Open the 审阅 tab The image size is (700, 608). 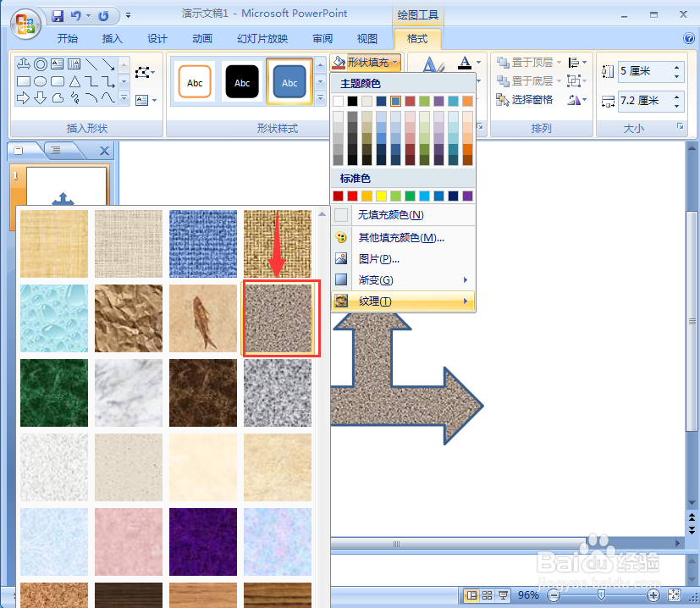[x=322, y=39]
